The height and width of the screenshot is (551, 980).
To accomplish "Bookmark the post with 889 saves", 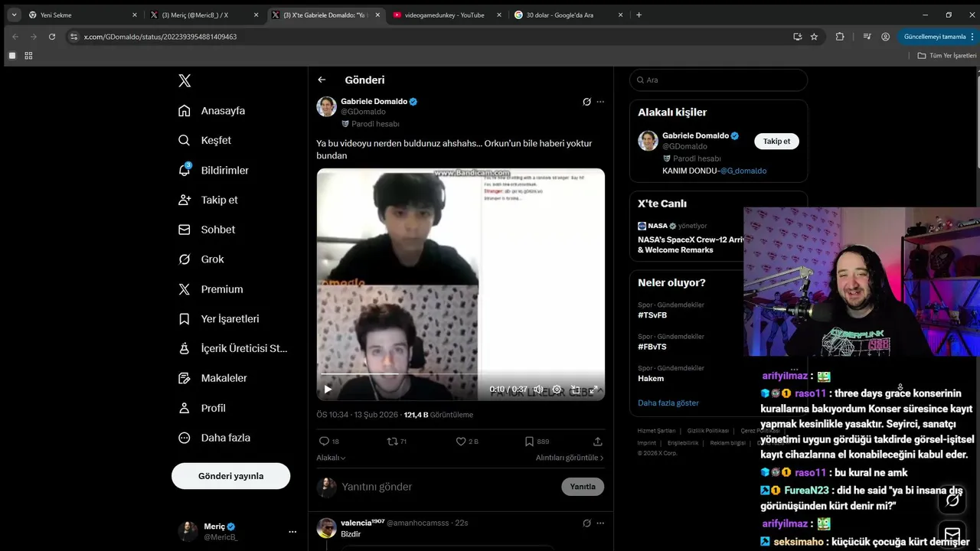I will 537,442.
